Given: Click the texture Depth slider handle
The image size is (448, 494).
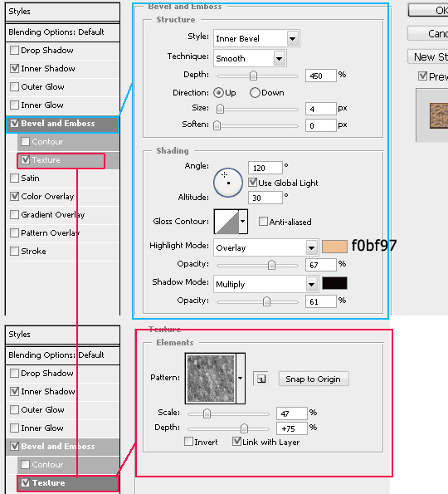Looking at the screenshot, I should 244,428.
